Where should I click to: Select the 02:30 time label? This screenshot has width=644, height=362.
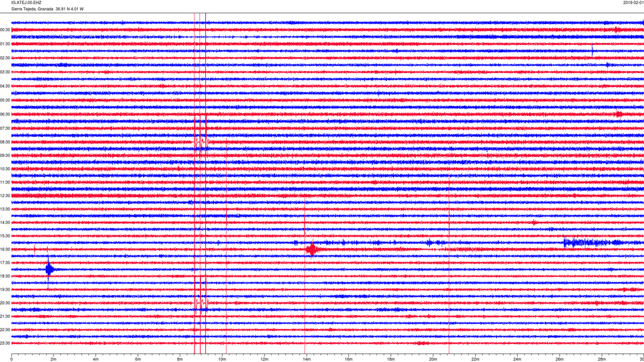pos(5,58)
